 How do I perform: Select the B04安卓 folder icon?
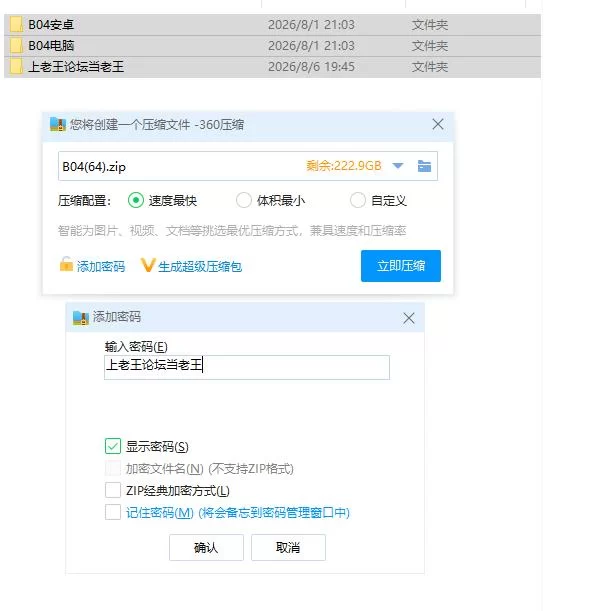click(16, 24)
